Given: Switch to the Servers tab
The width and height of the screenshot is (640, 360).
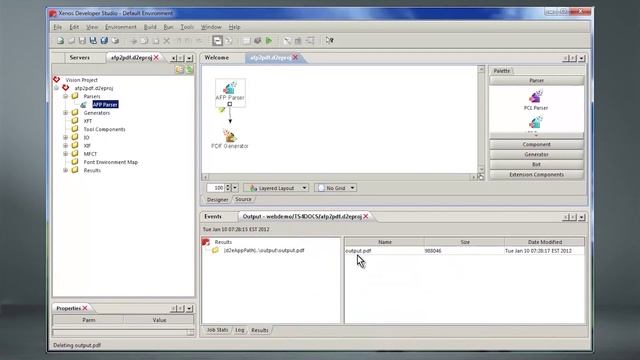Looking at the screenshot, I should click(x=80, y=58).
